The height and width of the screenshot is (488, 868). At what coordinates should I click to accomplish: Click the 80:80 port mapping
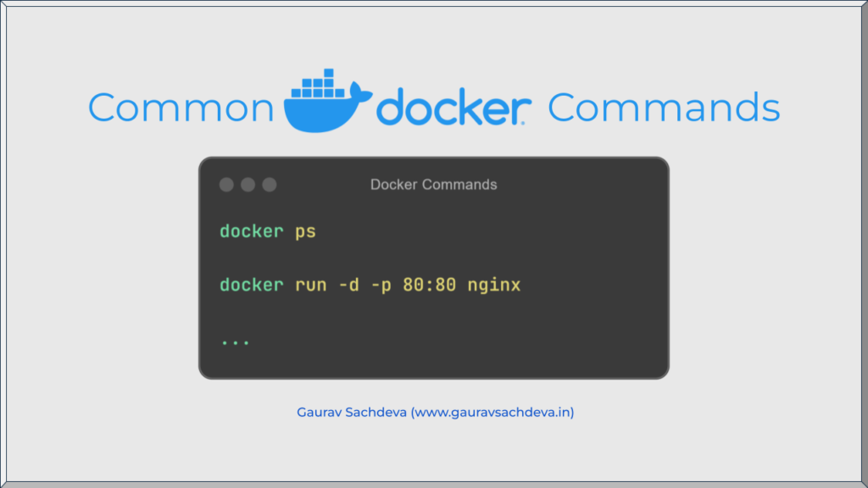[430, 285]
